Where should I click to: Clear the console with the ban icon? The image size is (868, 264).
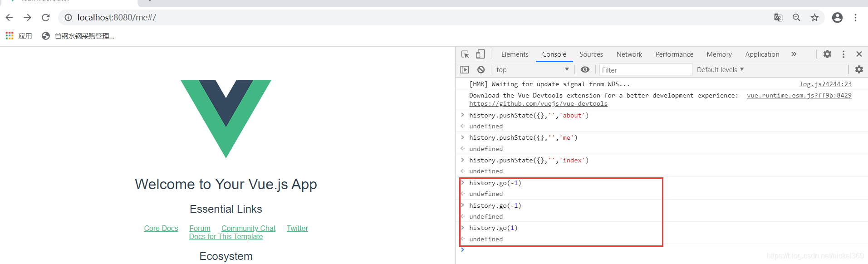coord(481,69)
